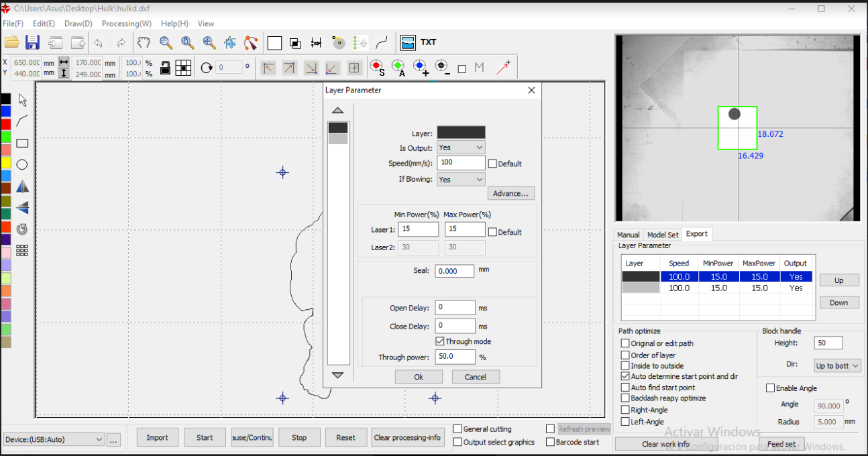Screen dimensions: 868x456
Task: Disable the Through mode checkbox
Action: coord(440,341)
